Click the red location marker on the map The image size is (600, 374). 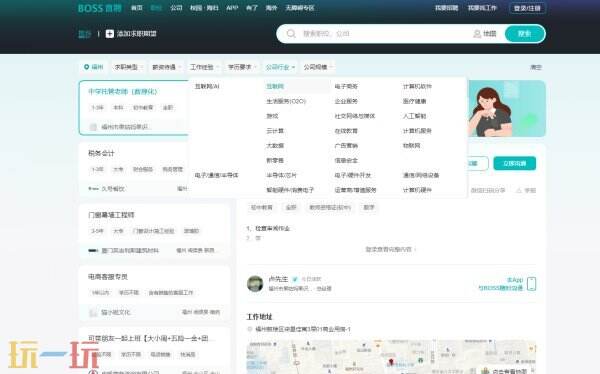point(391,362)
